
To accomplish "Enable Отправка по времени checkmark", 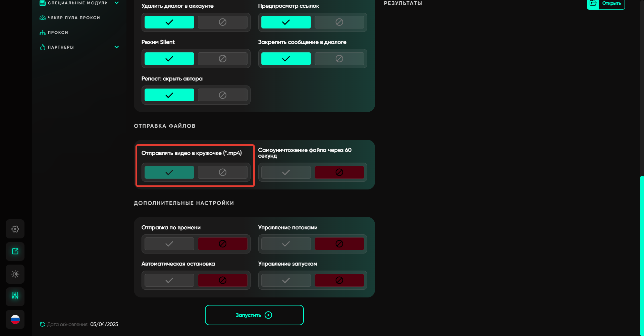I will tap(169, 244).
